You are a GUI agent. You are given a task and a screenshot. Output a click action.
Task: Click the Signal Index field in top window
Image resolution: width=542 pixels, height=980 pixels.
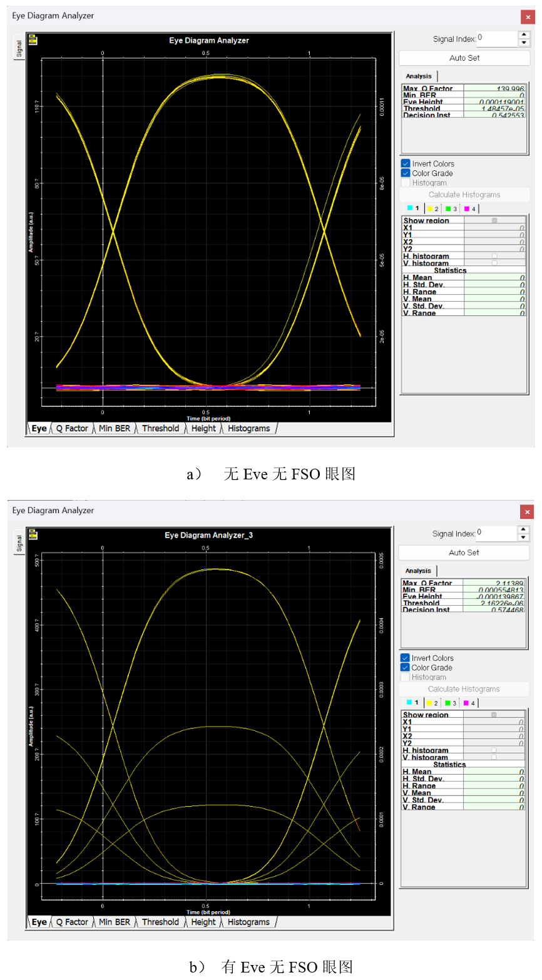pos(497,39)
